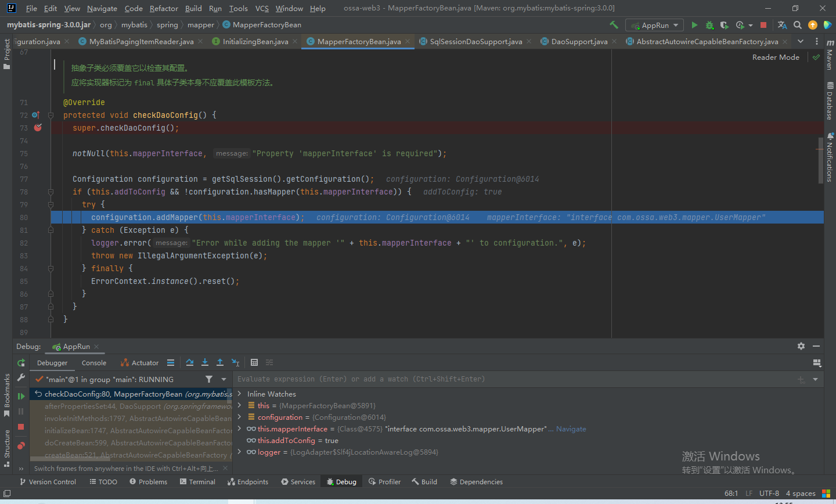Hide the Debug tool window

[x=816, y=346]
